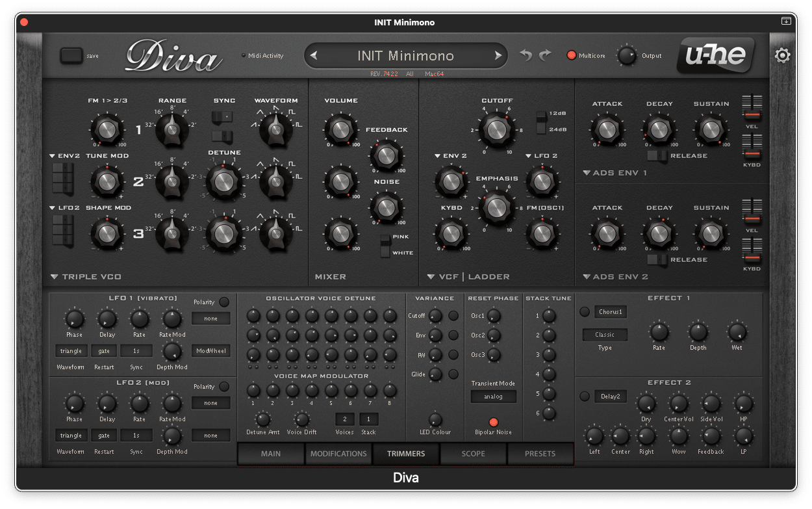Open the filter ENV 2 modulation source menu
The width and height of the screenshot is (812, 509).
[451, 156]
